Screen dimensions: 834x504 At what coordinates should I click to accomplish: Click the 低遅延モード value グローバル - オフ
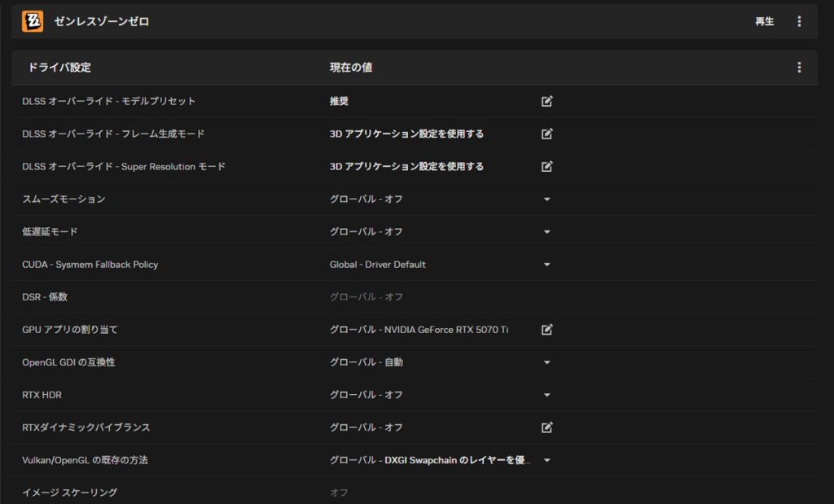click(x=367, y=232)
